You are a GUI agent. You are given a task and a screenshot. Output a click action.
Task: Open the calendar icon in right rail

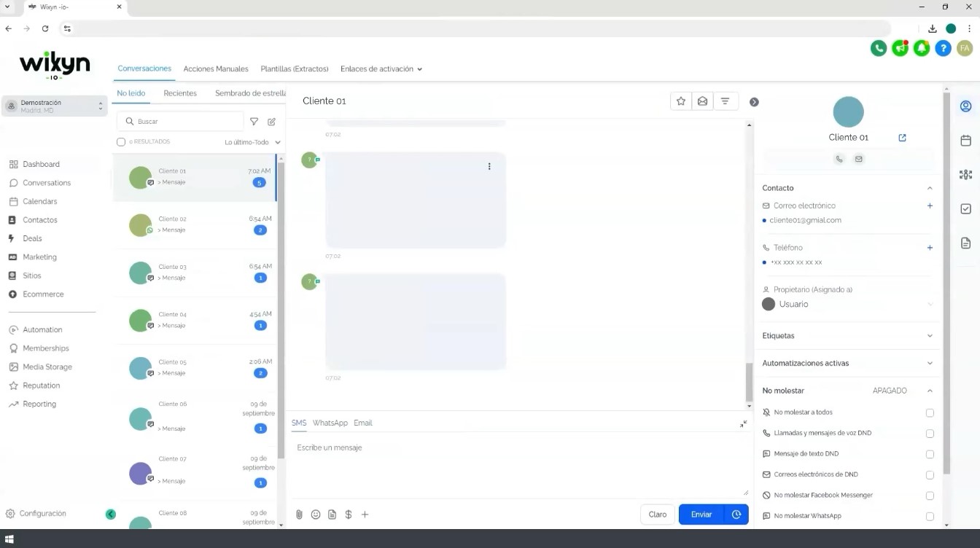pyautogui.click(x=965, y=141)
